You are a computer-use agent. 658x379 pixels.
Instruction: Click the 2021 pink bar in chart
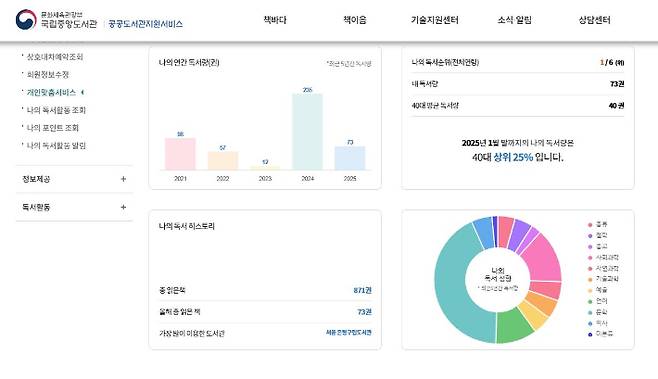pyautogui.click(x=180, y=154)
